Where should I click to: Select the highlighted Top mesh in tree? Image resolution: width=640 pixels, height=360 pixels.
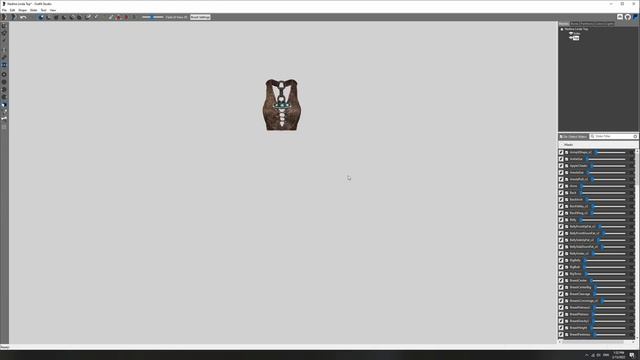tap(576, 38)
